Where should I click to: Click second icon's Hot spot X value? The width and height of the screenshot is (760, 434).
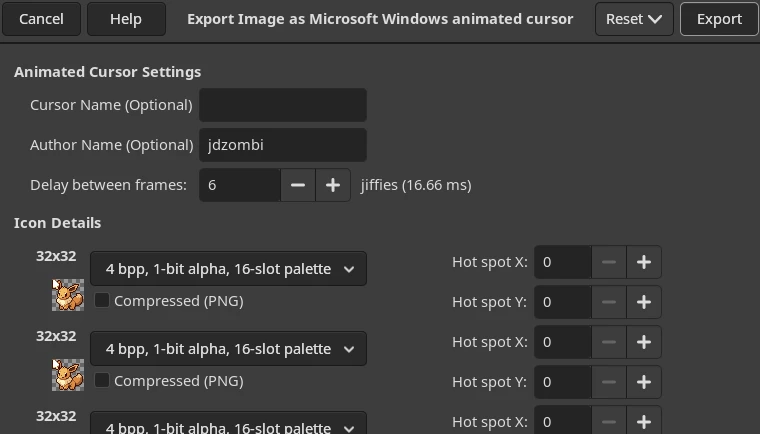click(x=563, y=342)
